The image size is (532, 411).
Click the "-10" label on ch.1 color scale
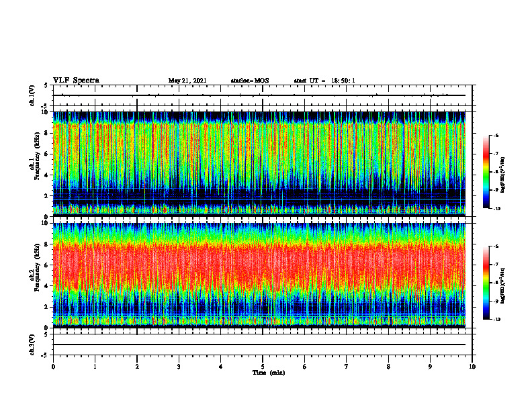click(496, 209)
